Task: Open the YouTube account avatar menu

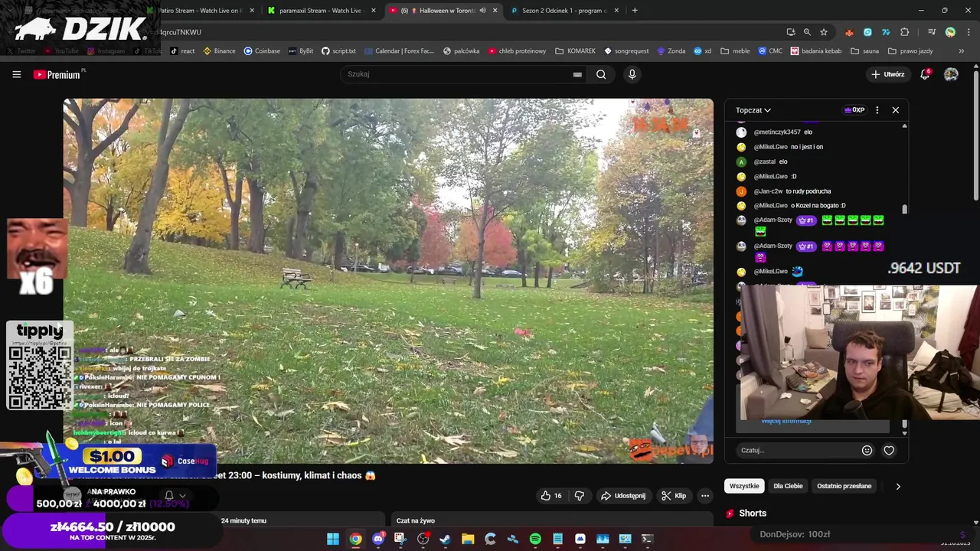Action: click(x=951, y=74)
